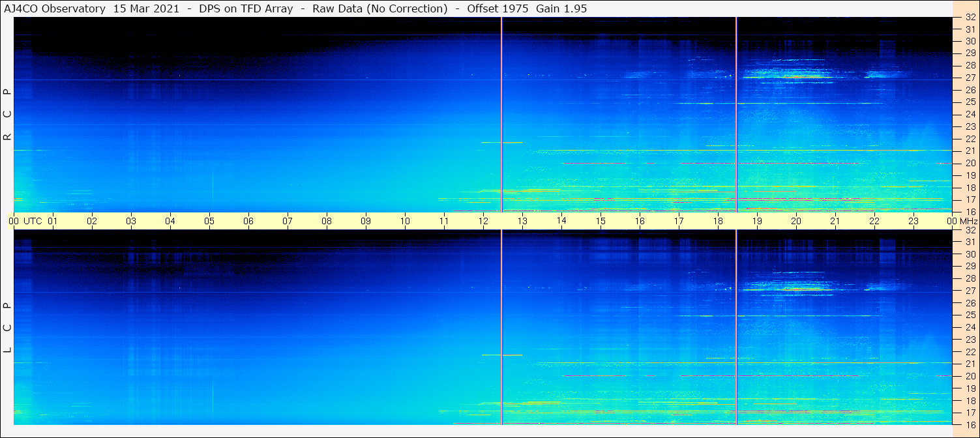Click the '00 MHz' label at the end of the time axis
The height and width of the screenshot is (438, 980).
[962, 222]
